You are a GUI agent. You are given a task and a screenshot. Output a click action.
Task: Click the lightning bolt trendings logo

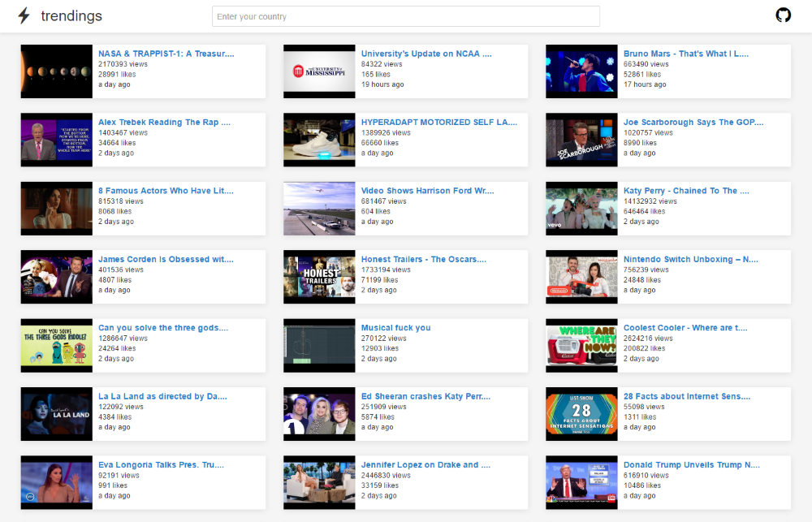coord(24,15)
